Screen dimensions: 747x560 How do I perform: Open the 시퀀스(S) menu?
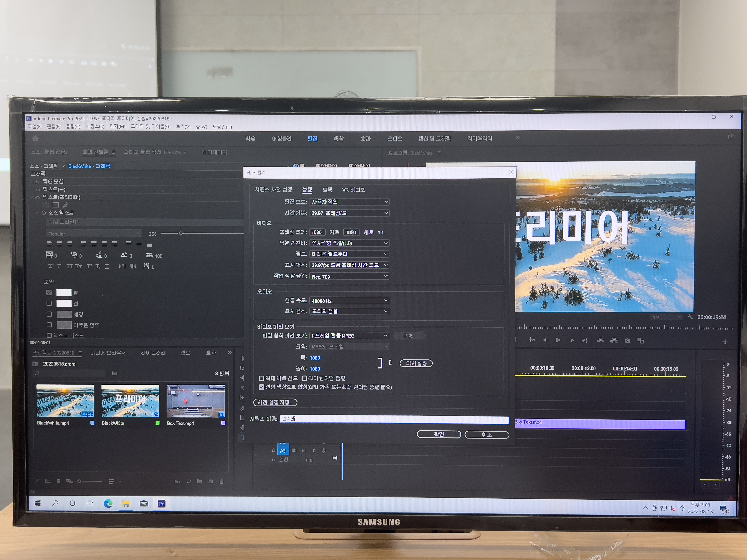click(x=95, y=127)
